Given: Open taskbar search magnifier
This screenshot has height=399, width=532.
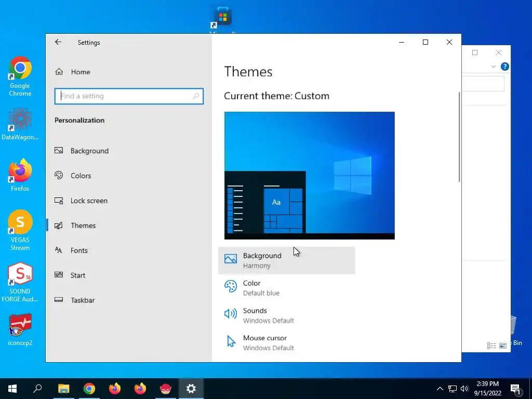Looking at the screenshot, I should 37,389.
